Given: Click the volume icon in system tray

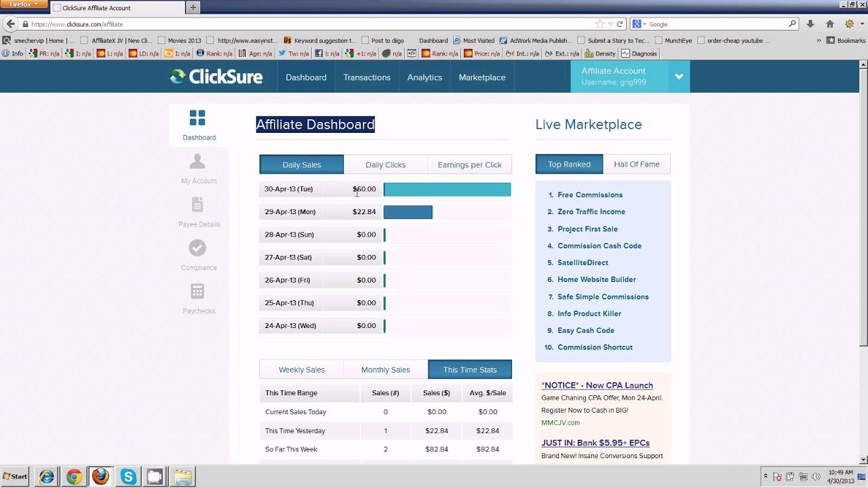Looking at the screenshot, I should click(x=816, y=476).
